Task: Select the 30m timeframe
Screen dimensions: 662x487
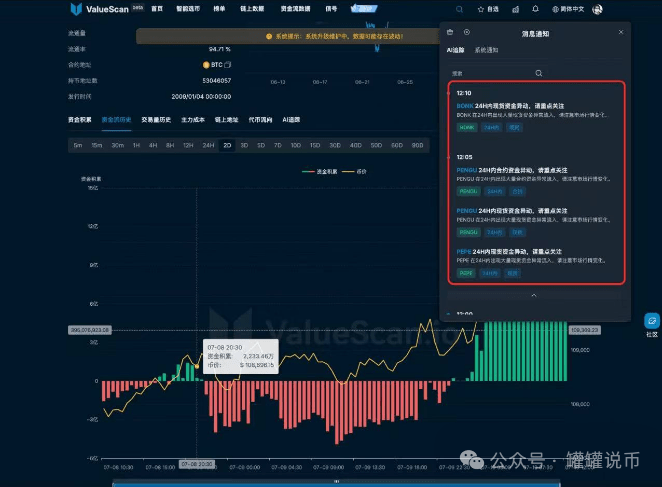Action: click(x=118, y=145)
